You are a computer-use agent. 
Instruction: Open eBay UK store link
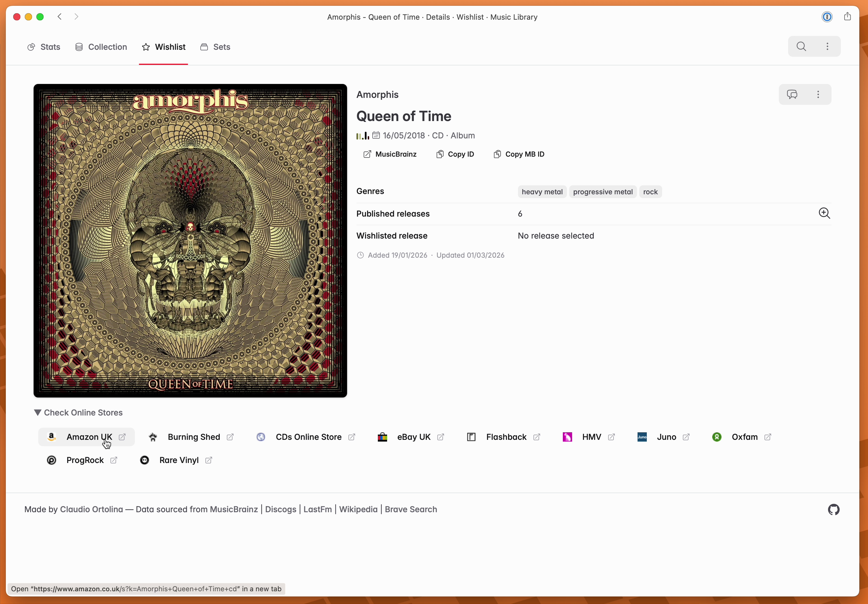pos(411,437)
